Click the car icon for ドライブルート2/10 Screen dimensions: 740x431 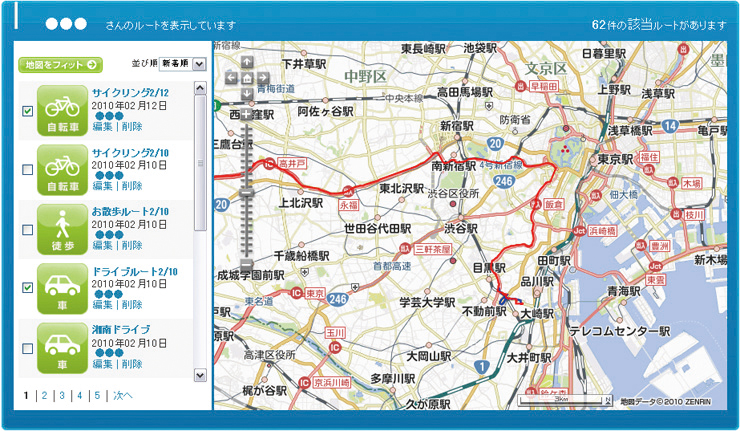pos(63,287)
